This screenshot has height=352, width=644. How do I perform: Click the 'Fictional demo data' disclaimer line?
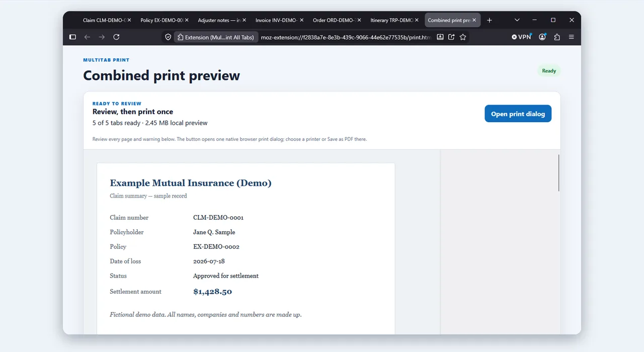205,315
